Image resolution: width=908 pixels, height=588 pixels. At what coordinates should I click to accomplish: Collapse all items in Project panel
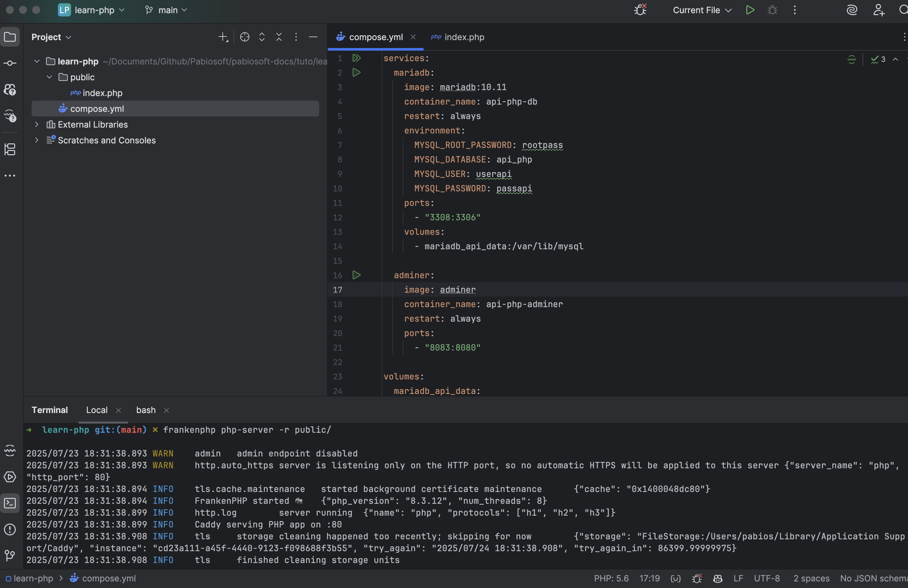click(x=279, y=37)
